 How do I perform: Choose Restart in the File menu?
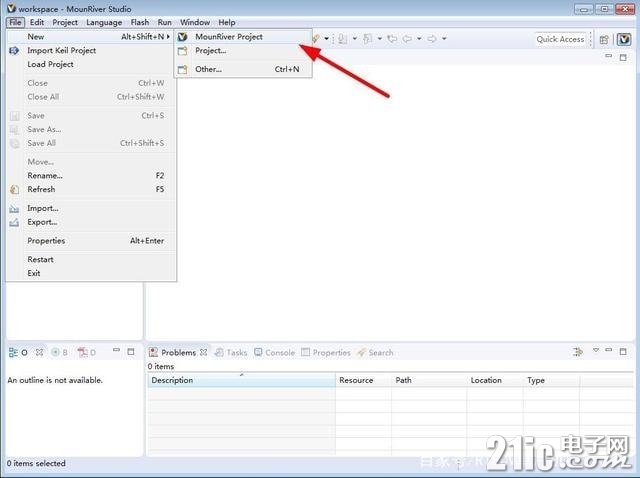click(91, 260)
